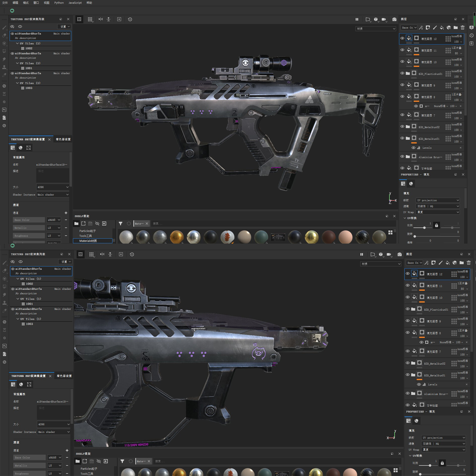
Task: Toggle the symmetry mirror icon in upper viewport toolbar
Action: (100, 19)
